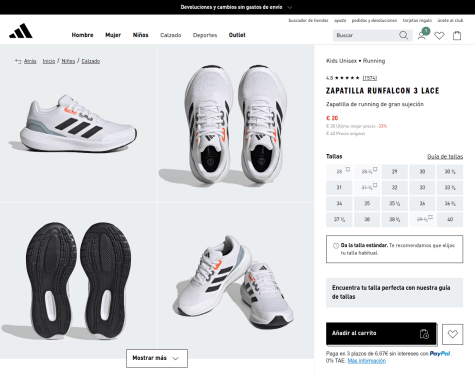The image size is (475, 380).
Task: Click the Adidas logo
Action: click(21, 31)
